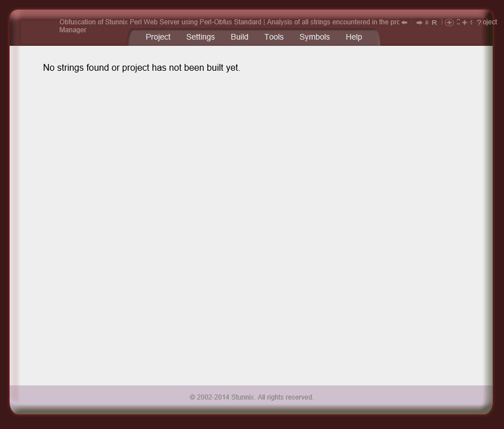
Task: Click the R reload icon
Action: click(434, 22)
